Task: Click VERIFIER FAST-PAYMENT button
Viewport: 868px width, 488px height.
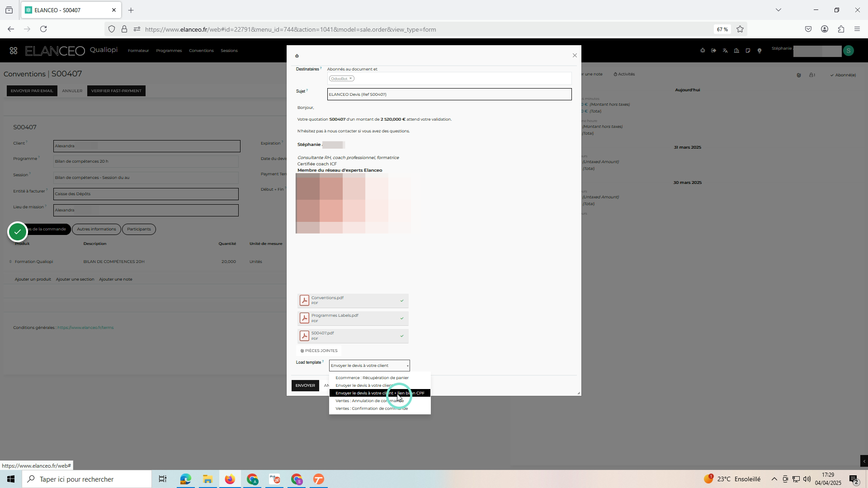Action: point(116,91)
